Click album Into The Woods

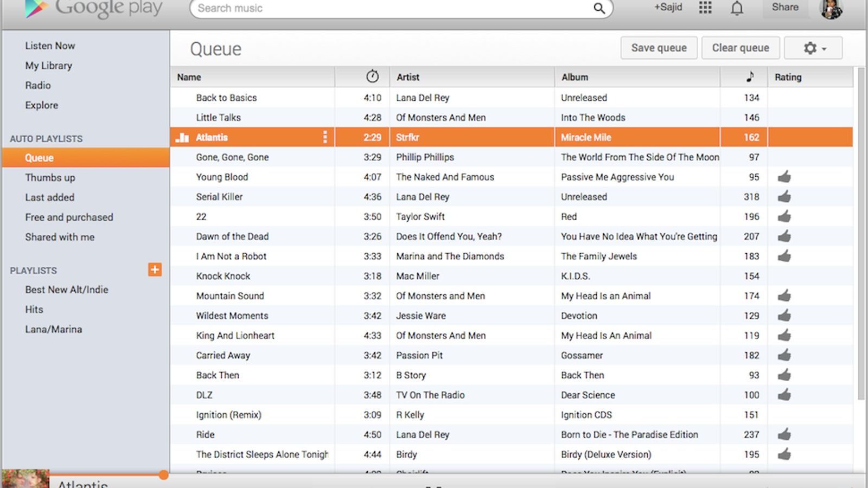pos(593,118)
